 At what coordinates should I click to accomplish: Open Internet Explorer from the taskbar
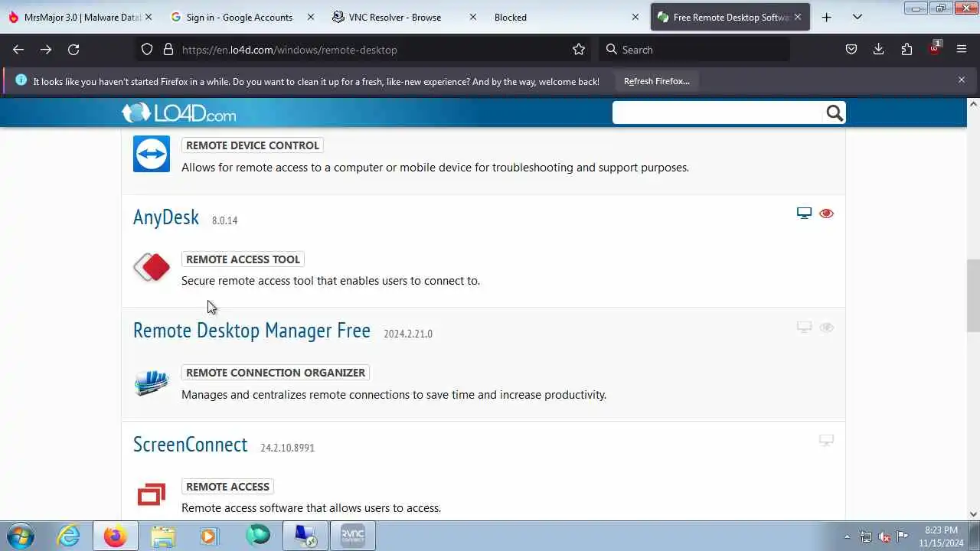(x=69, y=536)
